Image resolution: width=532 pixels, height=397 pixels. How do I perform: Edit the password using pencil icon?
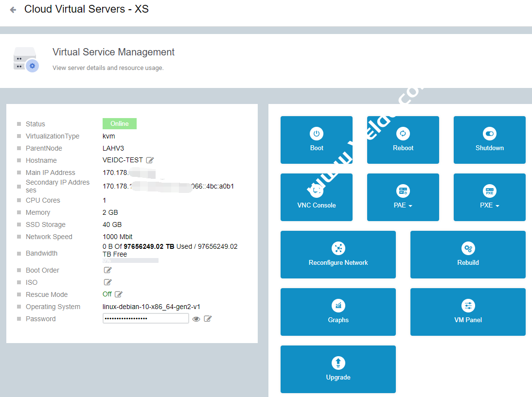[x=208, y=319]
